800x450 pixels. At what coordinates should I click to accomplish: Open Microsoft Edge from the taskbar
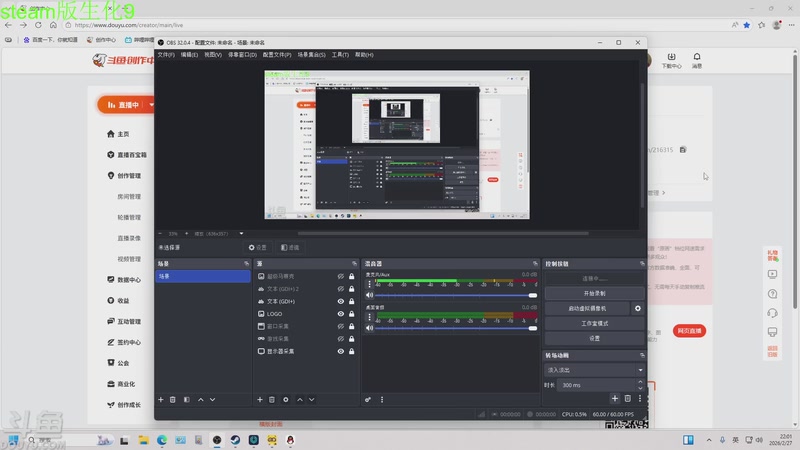[162, 440]
